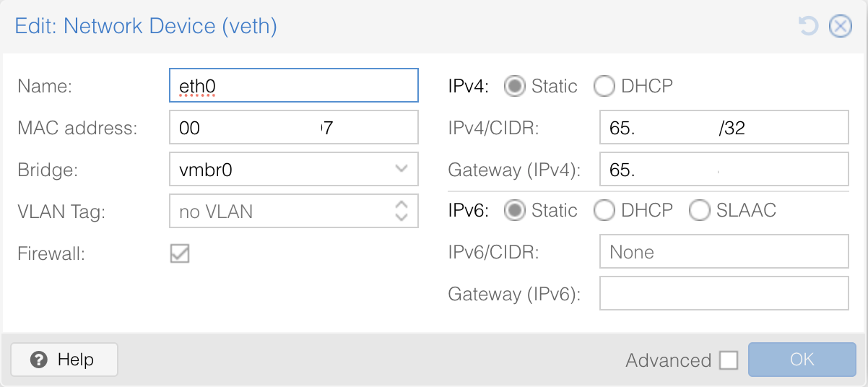Select IPv4 DHCP radio button

click(x=604, y=87)
